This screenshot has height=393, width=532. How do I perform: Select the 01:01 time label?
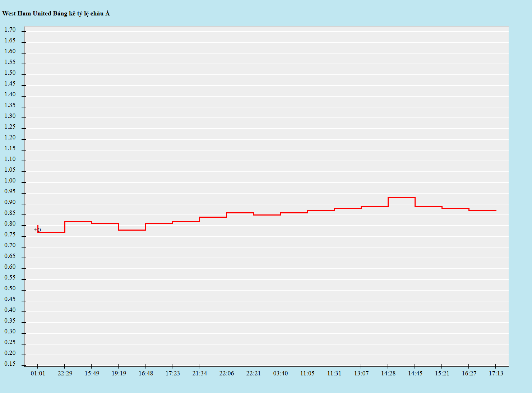(x=38, y=373)
